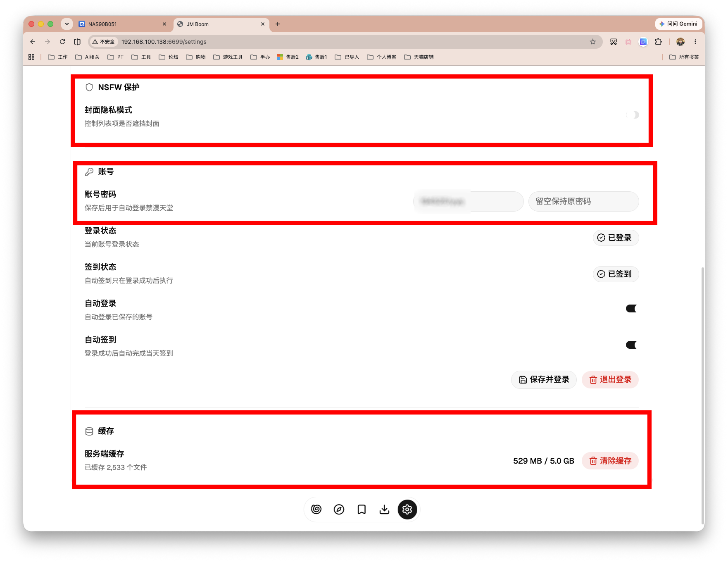The image size is (728, 562).
Task: Open the 天猫店铺 bookmarks folder
Action: pyautogui.click(x=419, y=57)
